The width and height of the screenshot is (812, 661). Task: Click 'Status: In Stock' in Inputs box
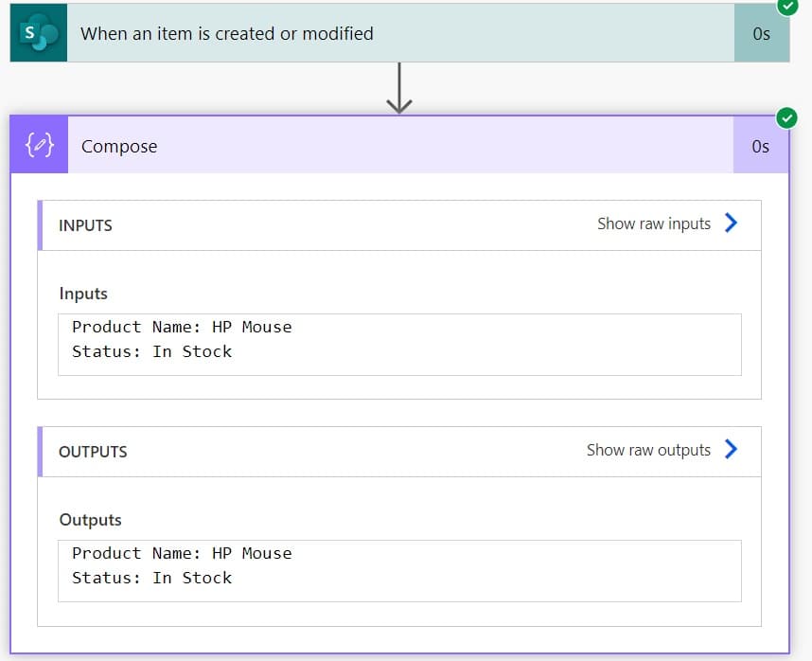click(x=151, y=351)
